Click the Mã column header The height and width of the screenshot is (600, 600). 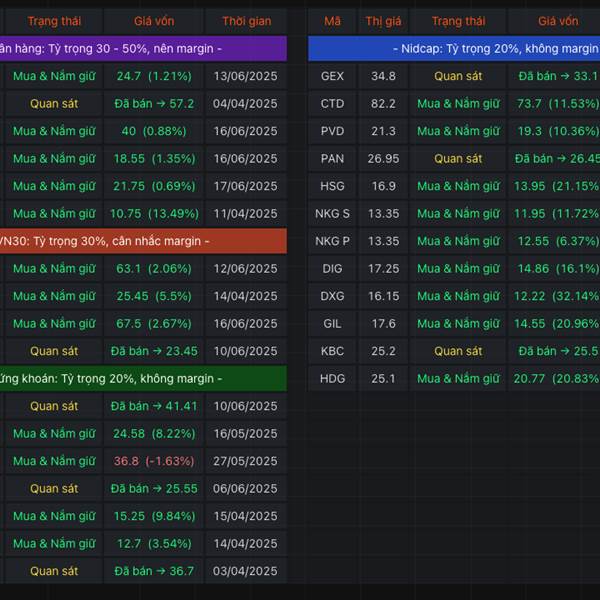[332, 21]
